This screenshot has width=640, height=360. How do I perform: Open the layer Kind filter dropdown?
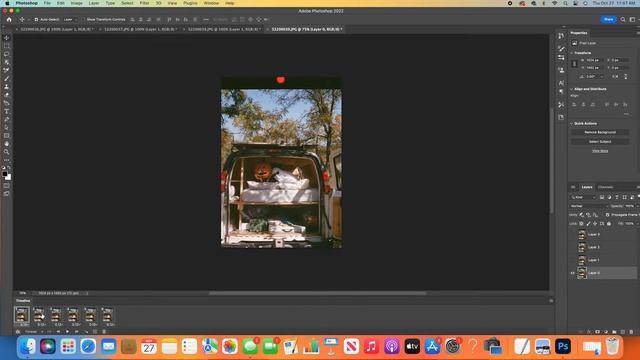(x=583, y=197)
